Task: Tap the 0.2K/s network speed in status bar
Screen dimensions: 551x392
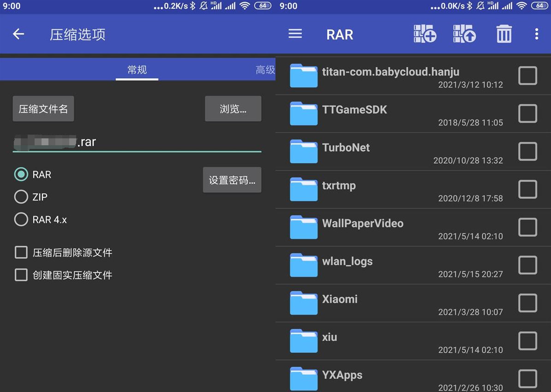Action: pyautogui.click(x=176, y=6)
